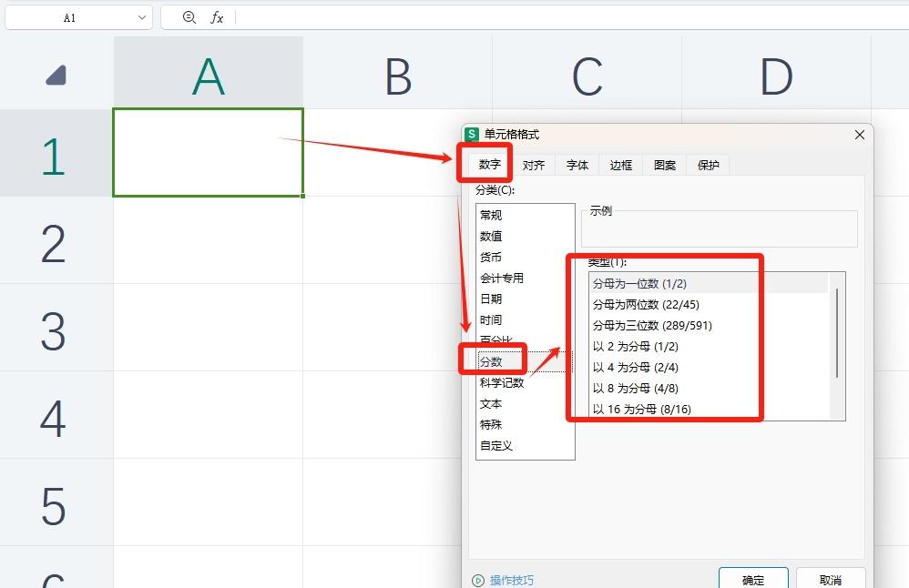Select the 分数 category
The width and height of the screenshot is (909, 588).
coord(525,361)
